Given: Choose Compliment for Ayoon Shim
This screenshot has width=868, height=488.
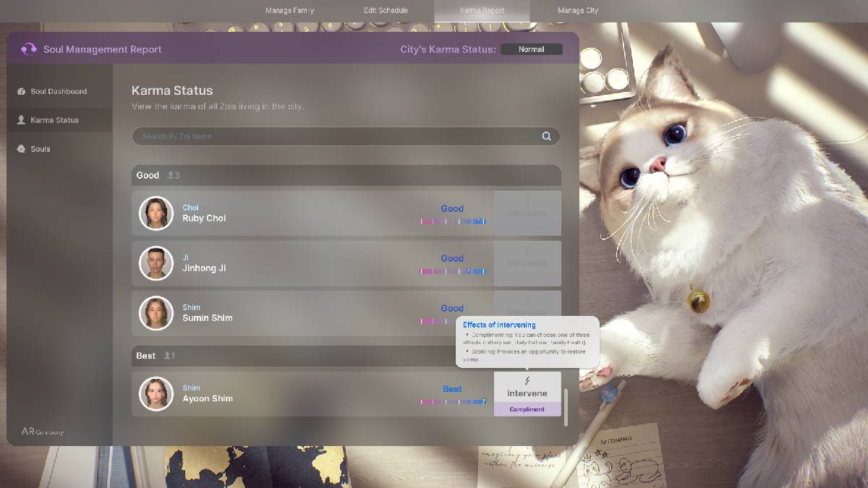Looking at the screenshot, I should pos(527,409).
